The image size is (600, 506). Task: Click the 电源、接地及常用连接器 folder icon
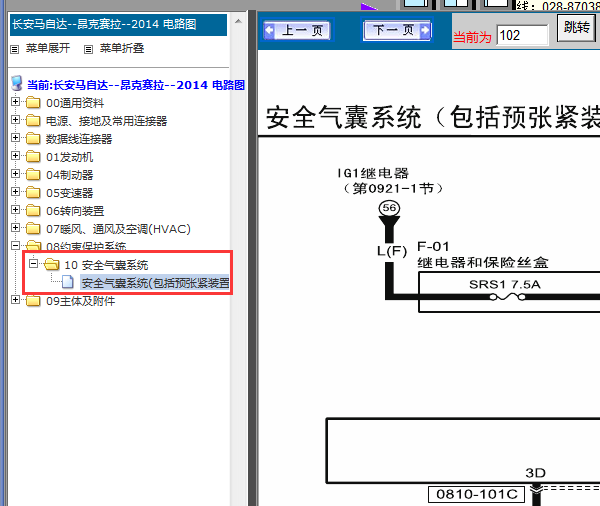click(33, 121)
